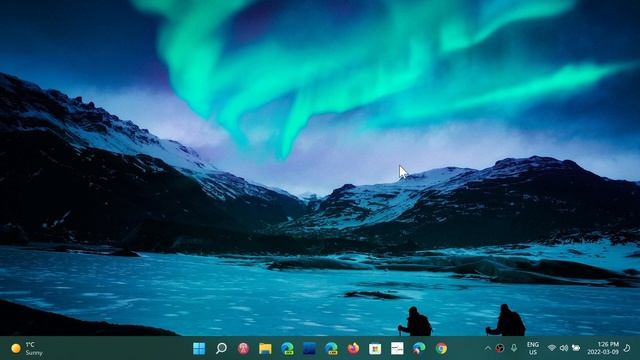Viewport: 640px width, 360px height.
Task: Open Edge with the green badge
Action: click(287, 349)
